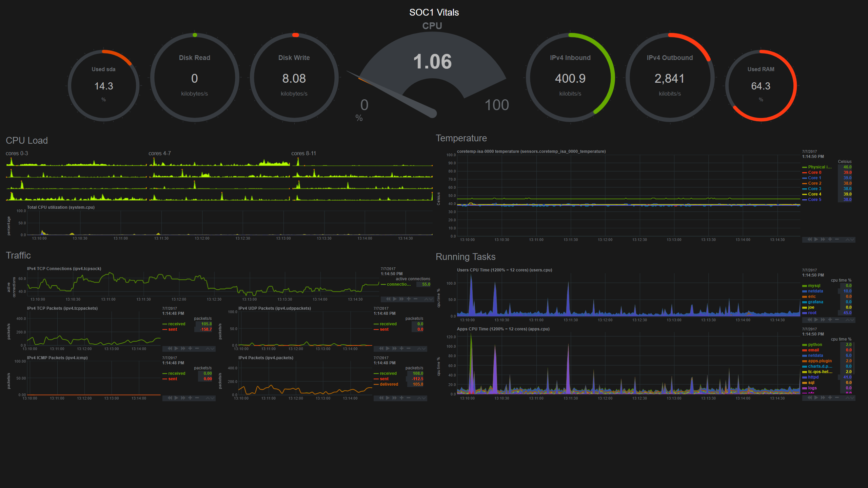Click the netdata legend label under Users CPU
Viewport: 868px width, 488px height.
click(815, 291)
